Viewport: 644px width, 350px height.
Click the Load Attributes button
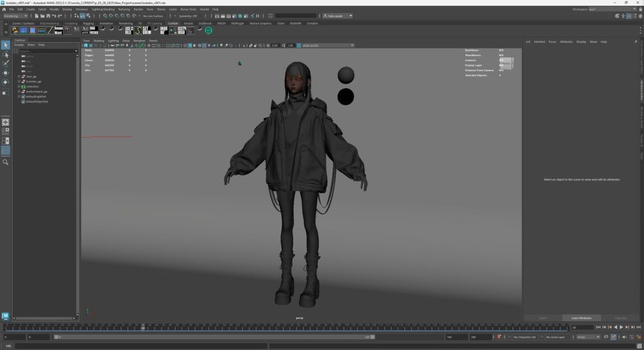pyautogui.click(x=581, y=318)
